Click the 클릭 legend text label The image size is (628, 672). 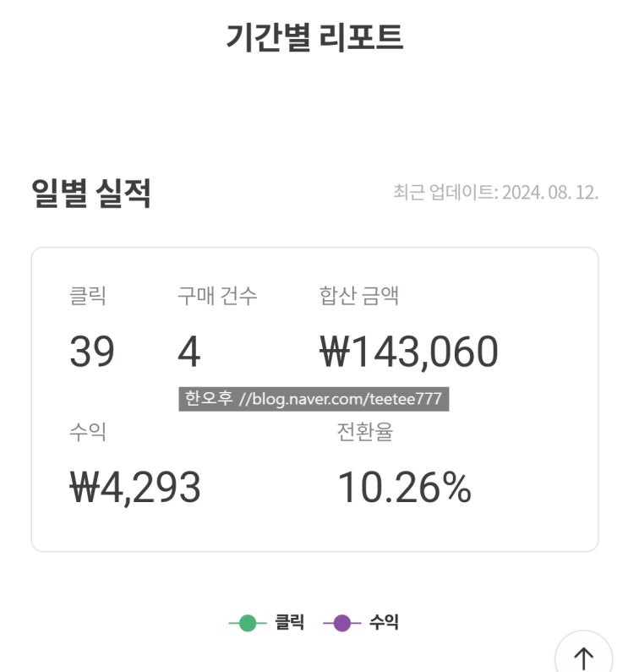pos(289,624)
